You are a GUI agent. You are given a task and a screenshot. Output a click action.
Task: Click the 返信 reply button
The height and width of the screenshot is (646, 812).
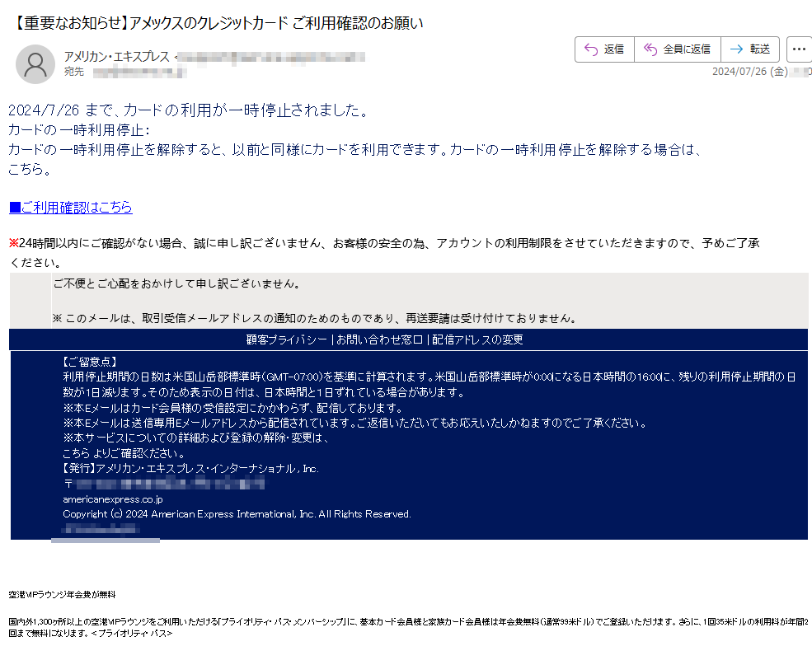coord(604,49)
